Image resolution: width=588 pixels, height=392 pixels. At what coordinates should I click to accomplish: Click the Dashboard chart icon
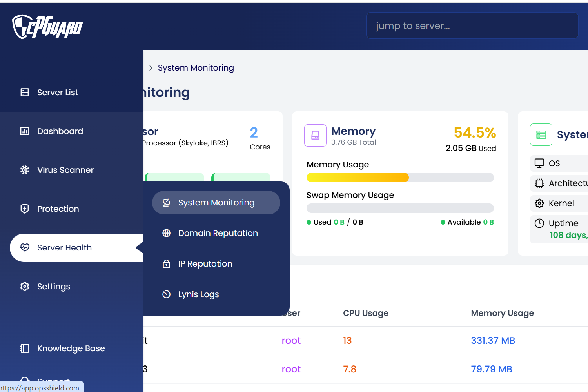(25, 131)
